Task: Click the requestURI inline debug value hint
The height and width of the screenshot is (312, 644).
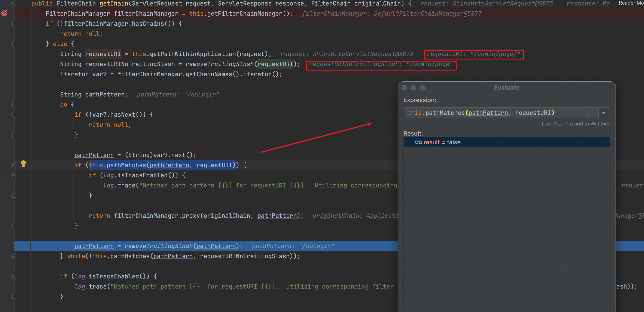Action: [x=474, y=54]
